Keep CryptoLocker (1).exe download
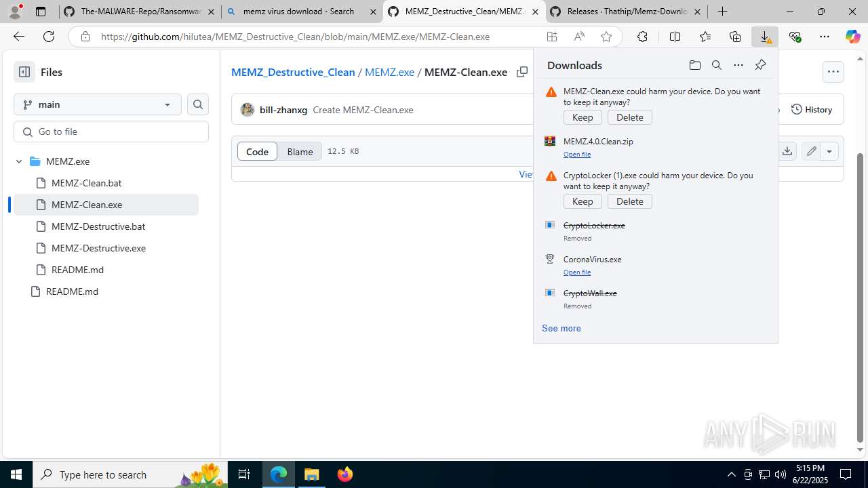 pos(583,201)
